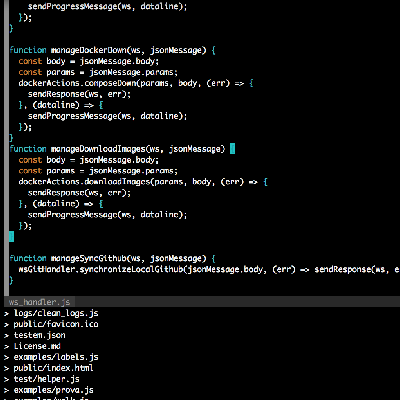
Task: Place cursor on dockerActions.composeDown call line
Action: (136, 83)
